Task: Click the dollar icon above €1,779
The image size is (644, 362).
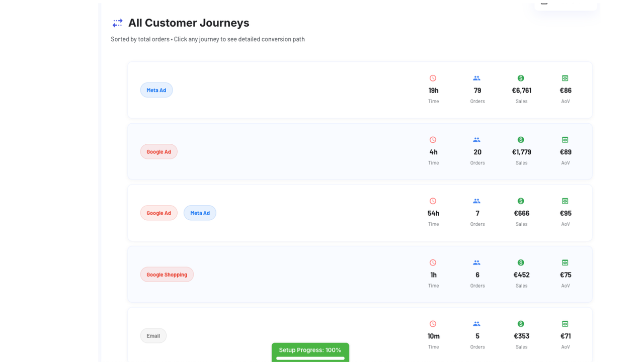Action: [521, 140]
